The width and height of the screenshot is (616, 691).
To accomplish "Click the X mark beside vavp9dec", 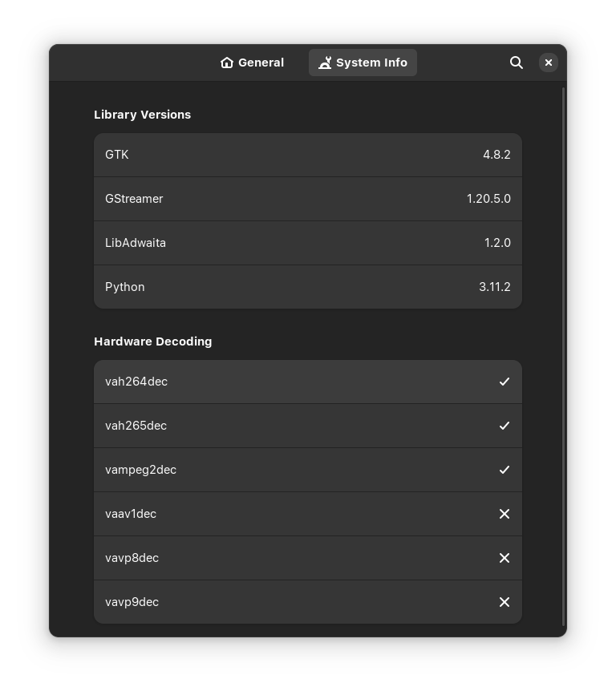I will click(504, 602).
